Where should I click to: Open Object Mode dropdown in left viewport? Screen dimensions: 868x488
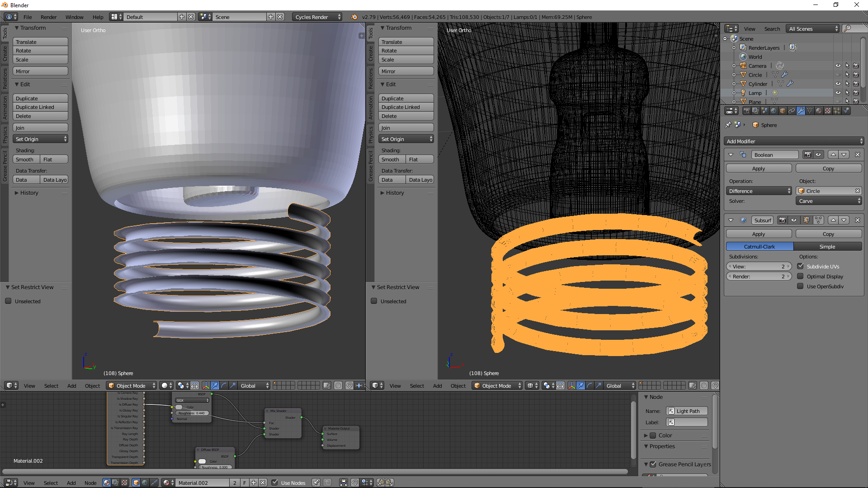132,385
